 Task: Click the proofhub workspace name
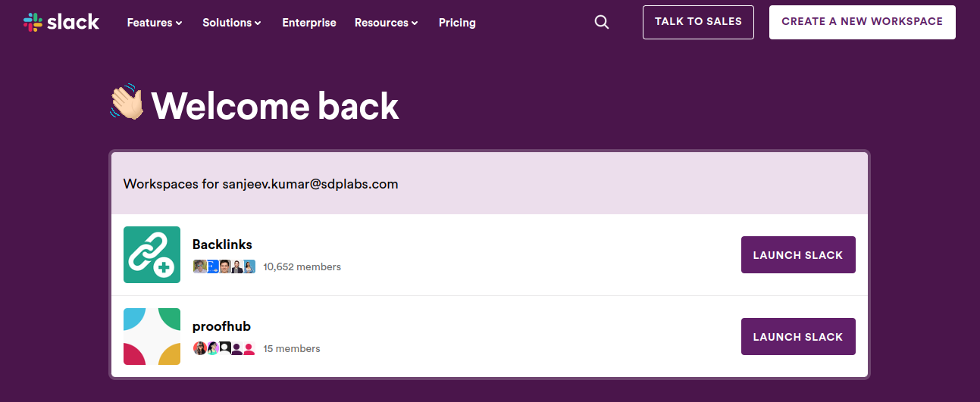tap(221, 326)
